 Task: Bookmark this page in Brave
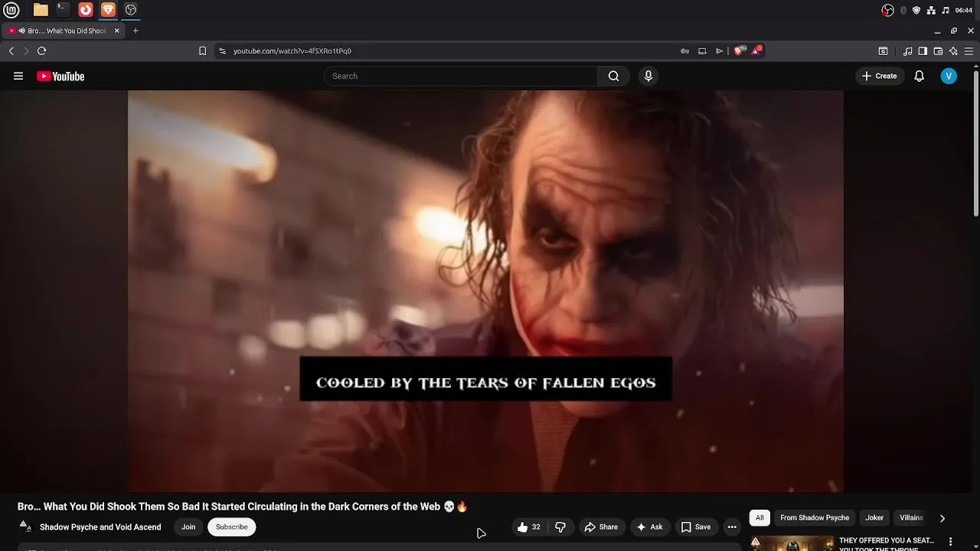(x=202, y=51)
